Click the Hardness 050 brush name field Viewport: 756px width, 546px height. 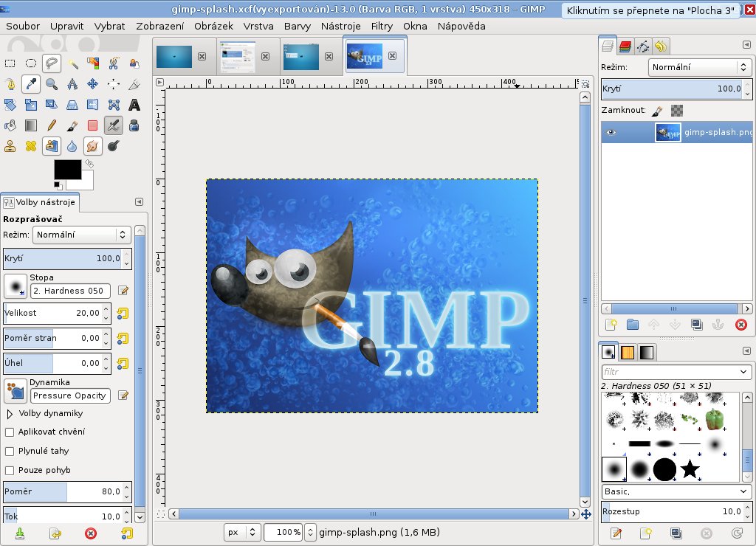click(70, 291)
